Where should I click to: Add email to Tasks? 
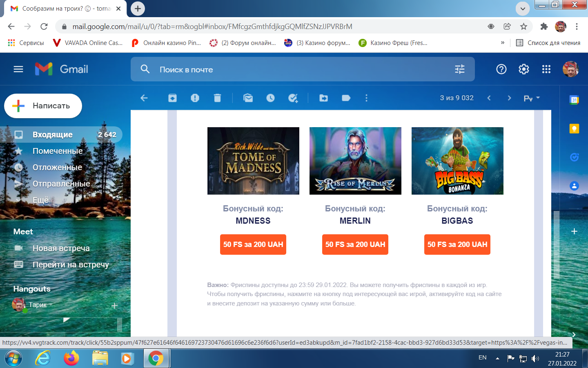(x=293, y=98)
